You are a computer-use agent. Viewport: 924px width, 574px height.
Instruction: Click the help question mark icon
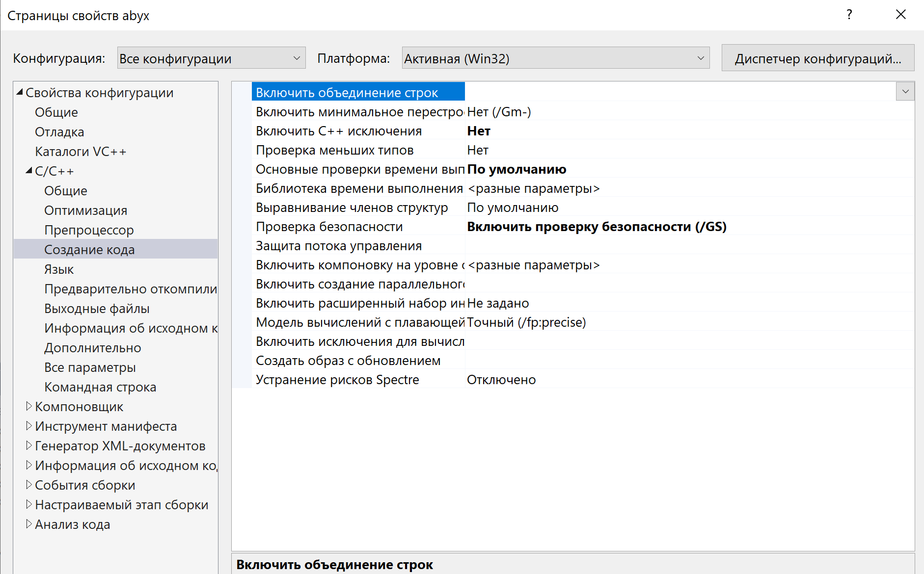point(849,15)
